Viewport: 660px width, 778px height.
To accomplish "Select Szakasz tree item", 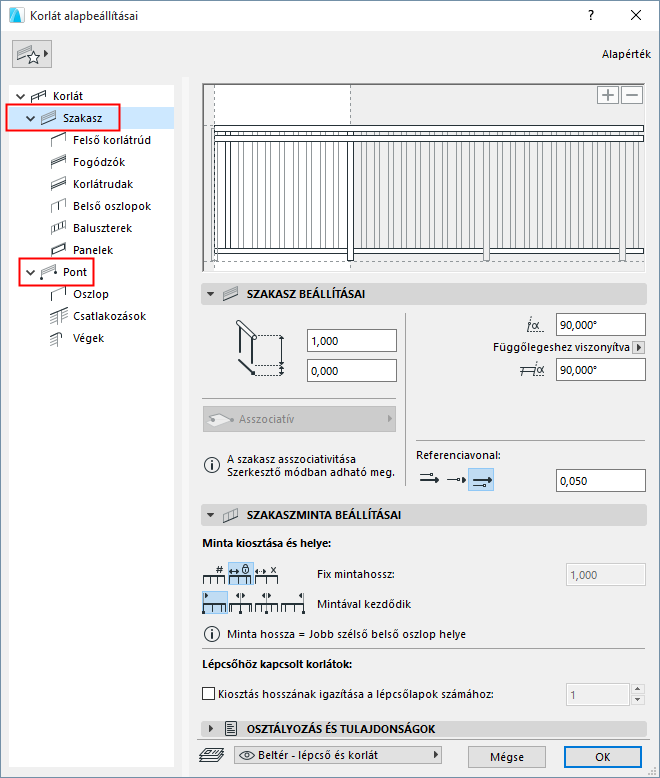I will point(82,118).
